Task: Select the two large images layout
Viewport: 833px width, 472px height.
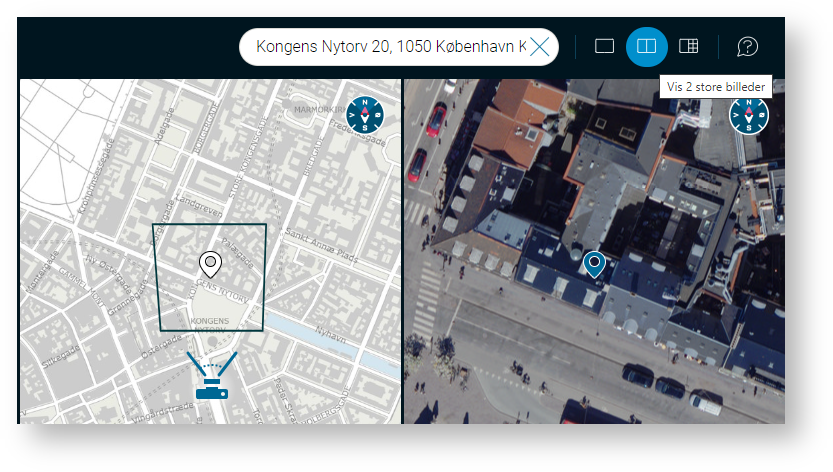Action: [x=647, y=46]
